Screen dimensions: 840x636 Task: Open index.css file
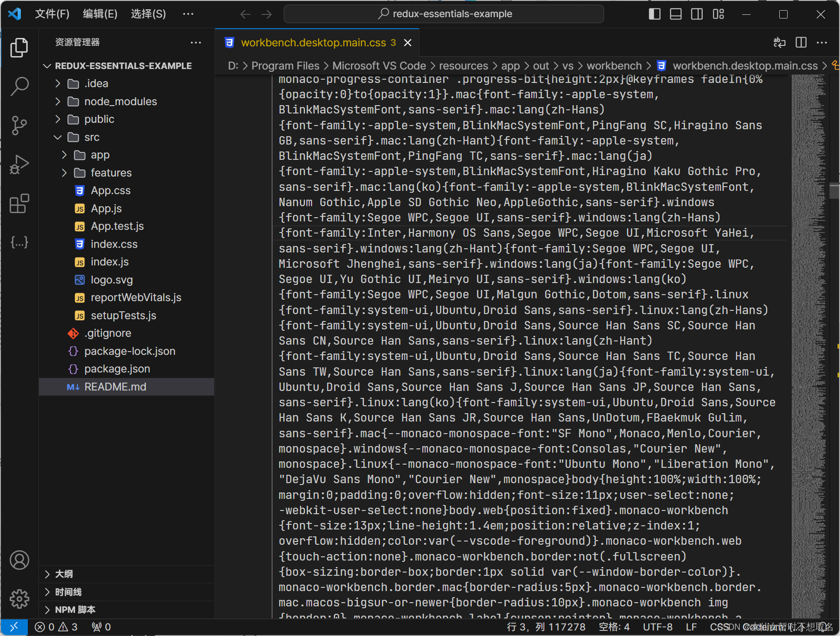[127, 244]
